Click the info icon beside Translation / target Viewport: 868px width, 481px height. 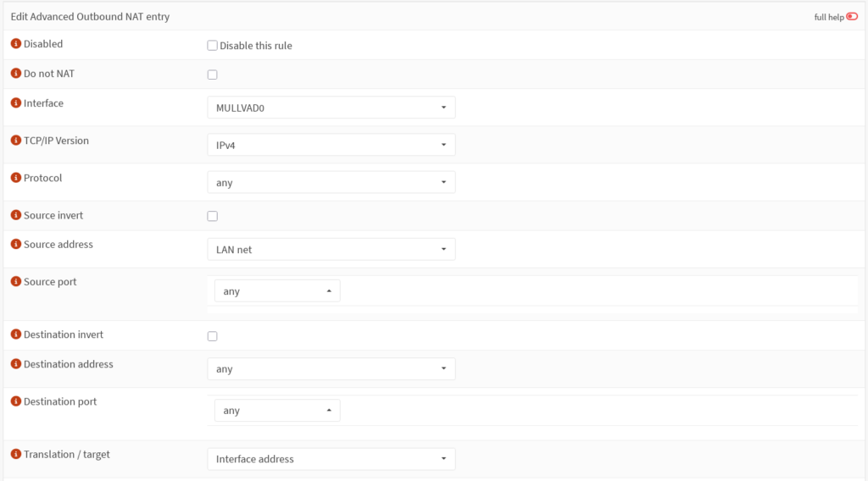tap(15, 455)
